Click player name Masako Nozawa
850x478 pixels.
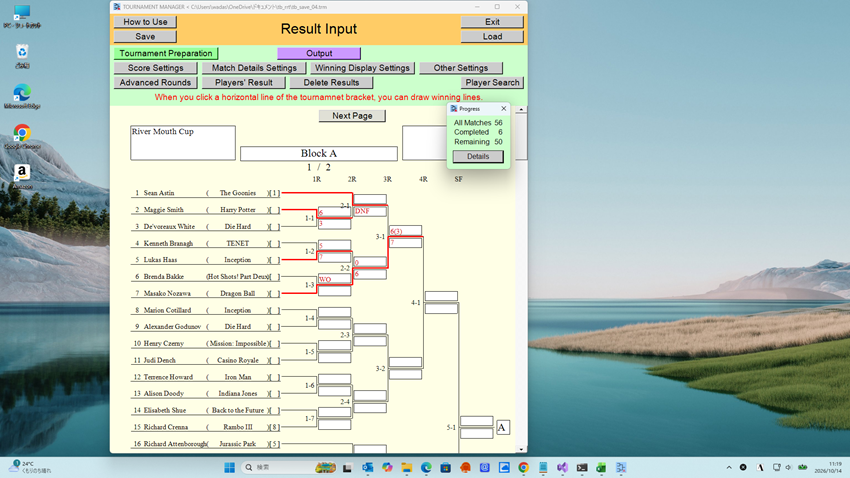[167, 293]
